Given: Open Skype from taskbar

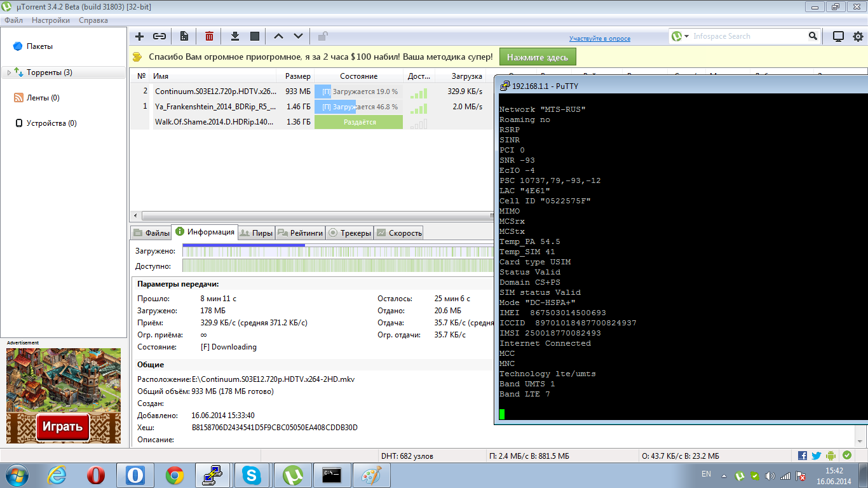Looking at the screenshot, I should (x=252, y=475).
